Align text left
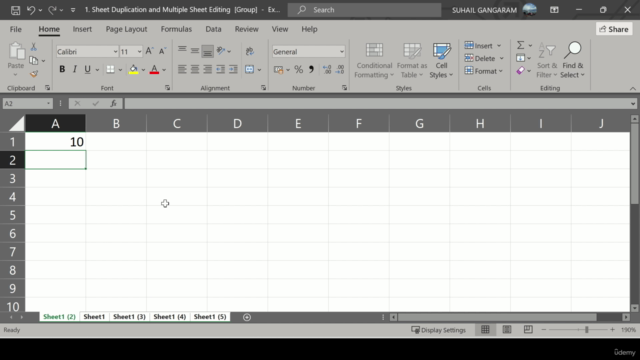 click(182, 69)
